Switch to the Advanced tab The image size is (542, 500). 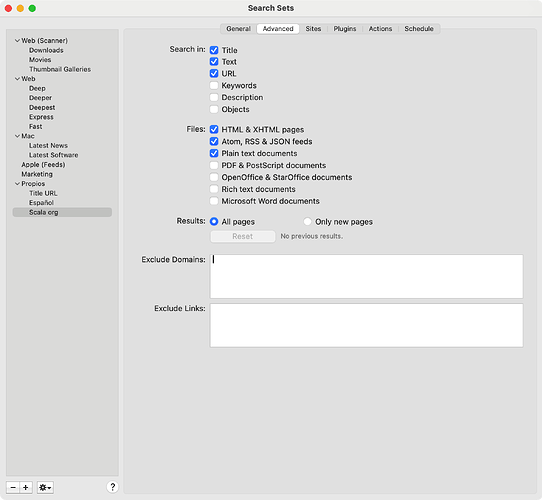point(278,29)
